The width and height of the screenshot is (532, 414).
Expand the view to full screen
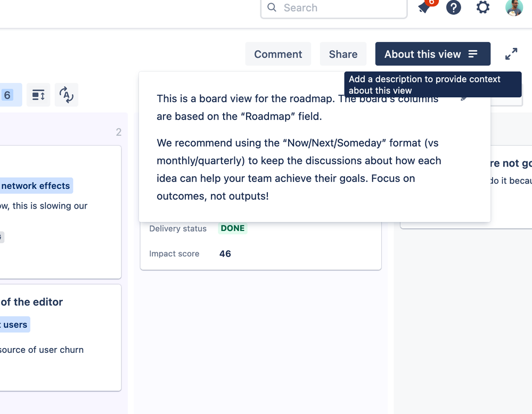[511, 54]
